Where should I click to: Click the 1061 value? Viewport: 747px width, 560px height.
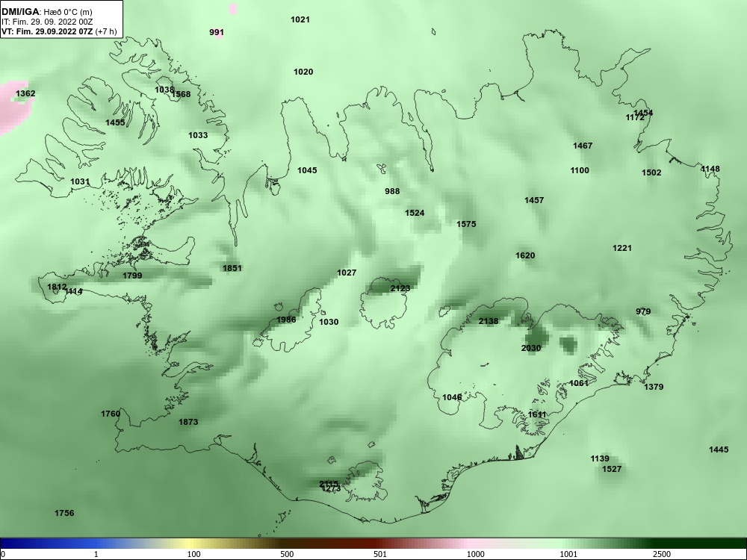(579, 383)
